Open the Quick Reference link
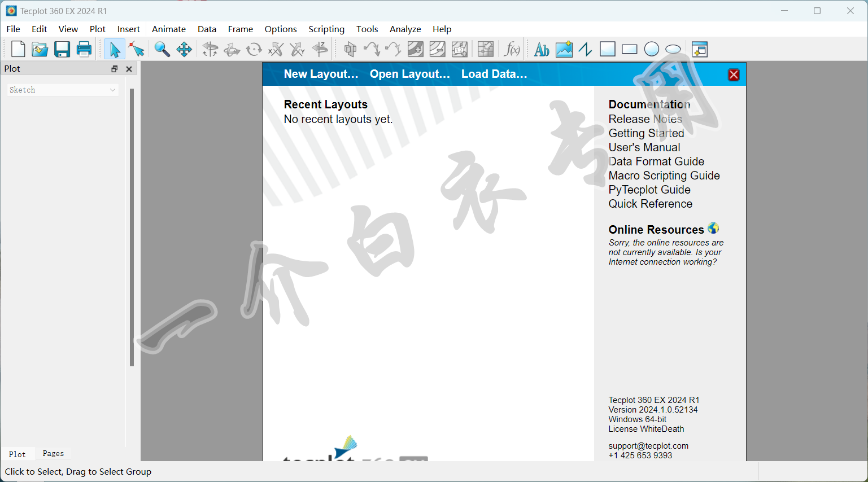Screen dimensions: 868x482 pyautogui.click(x=651, y=204)
